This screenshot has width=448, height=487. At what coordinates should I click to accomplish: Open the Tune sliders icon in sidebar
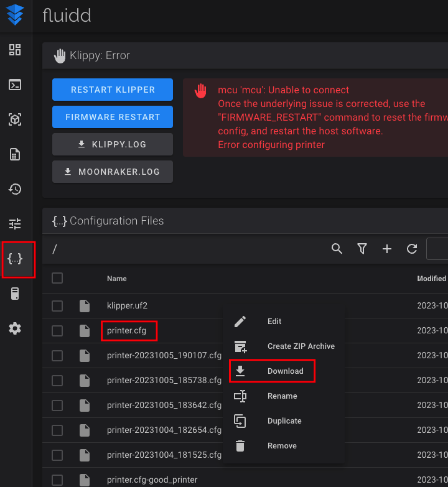coord(15,224)
